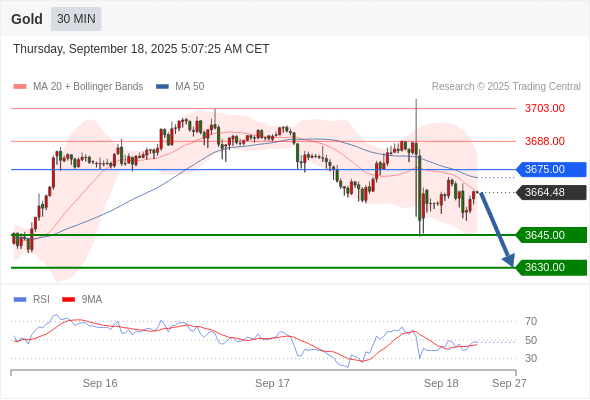Image resolution: width=590 pixels, height=400 pixels.
Task: Click the 30 MIN timeframe button
Action: (x=76, y=19)
